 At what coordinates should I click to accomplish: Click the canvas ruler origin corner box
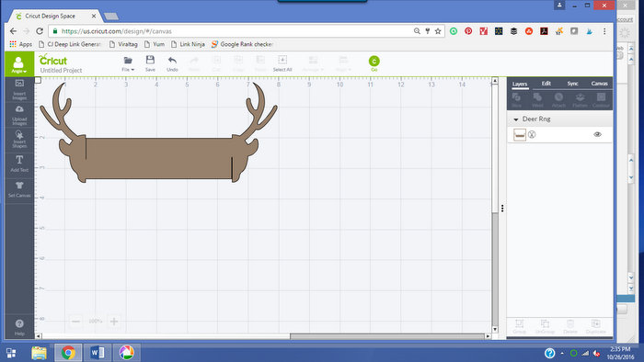(38, 80)
